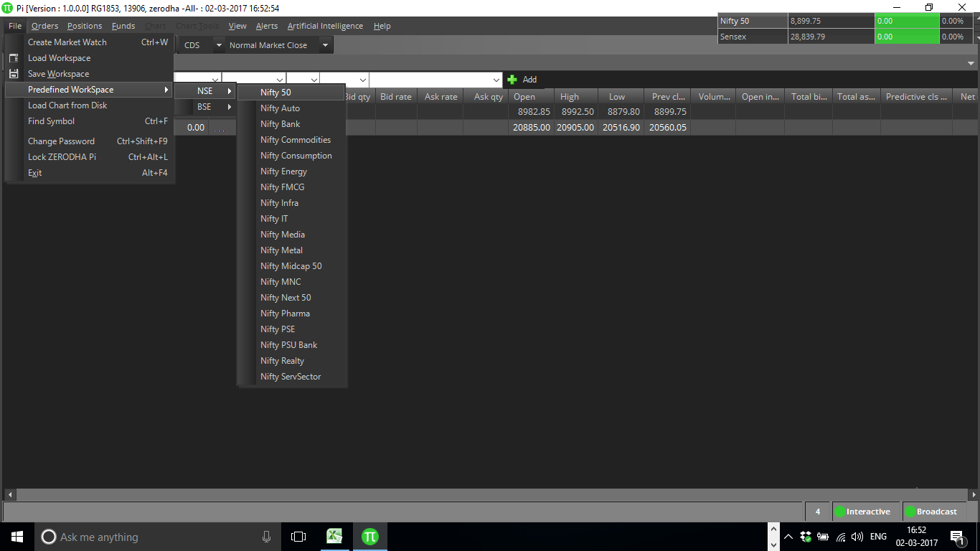Image resolution: width=980 pixels, height=551 pixels.
Task: Click the Low column header
Action: pyautogui.click(x=621, y=97)
